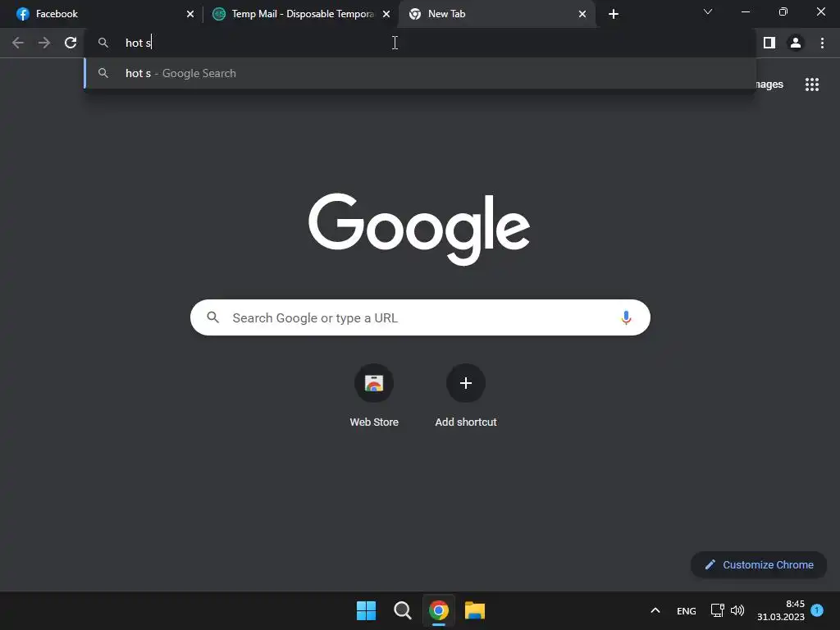Open the Windows Start menu
The width and height of the screenshot is (840, 630).
coord(367,610)
